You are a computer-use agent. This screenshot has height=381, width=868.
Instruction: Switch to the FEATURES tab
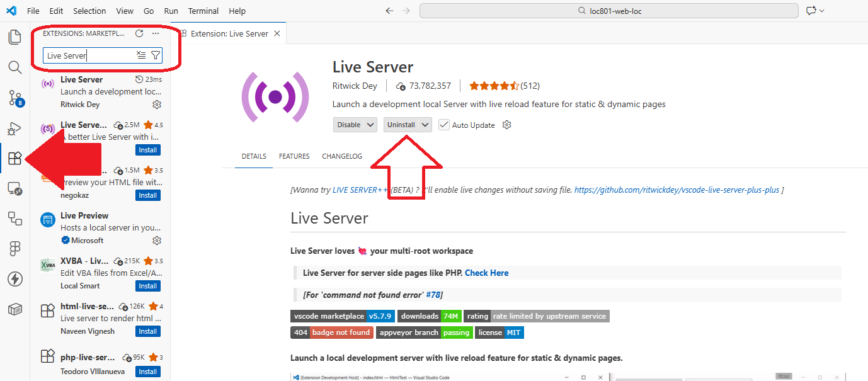294,156
